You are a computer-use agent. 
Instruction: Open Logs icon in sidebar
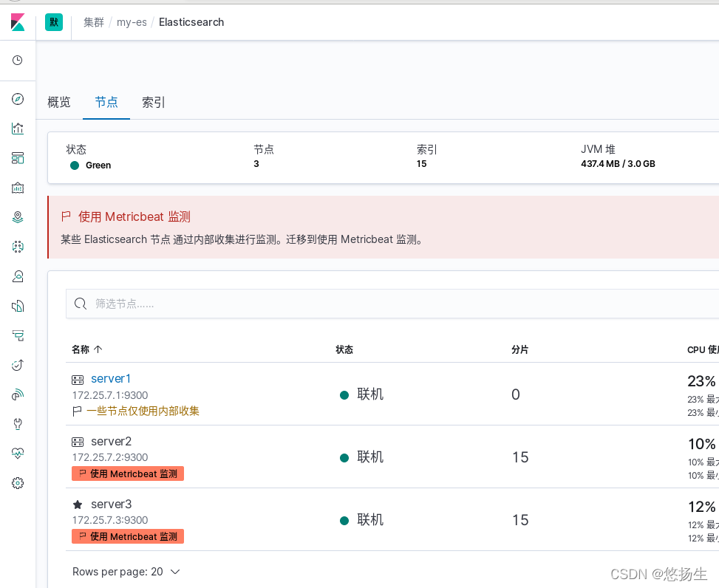(x=18, y=306)
